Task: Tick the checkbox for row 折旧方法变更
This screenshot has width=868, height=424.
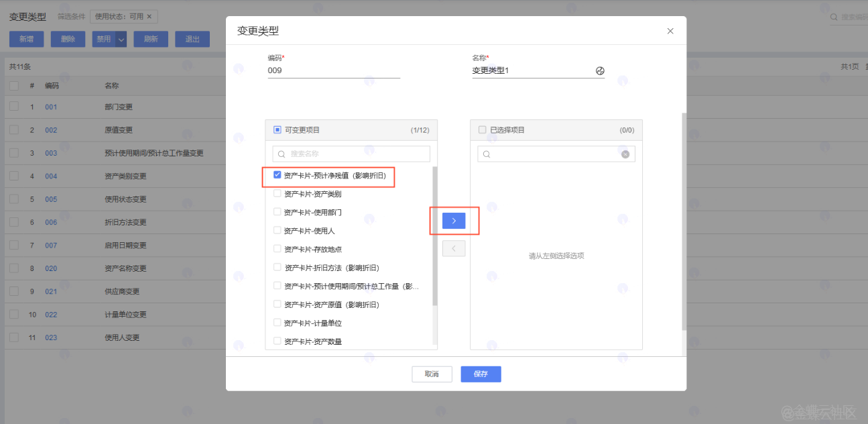Action: click(x=14, y=222)
